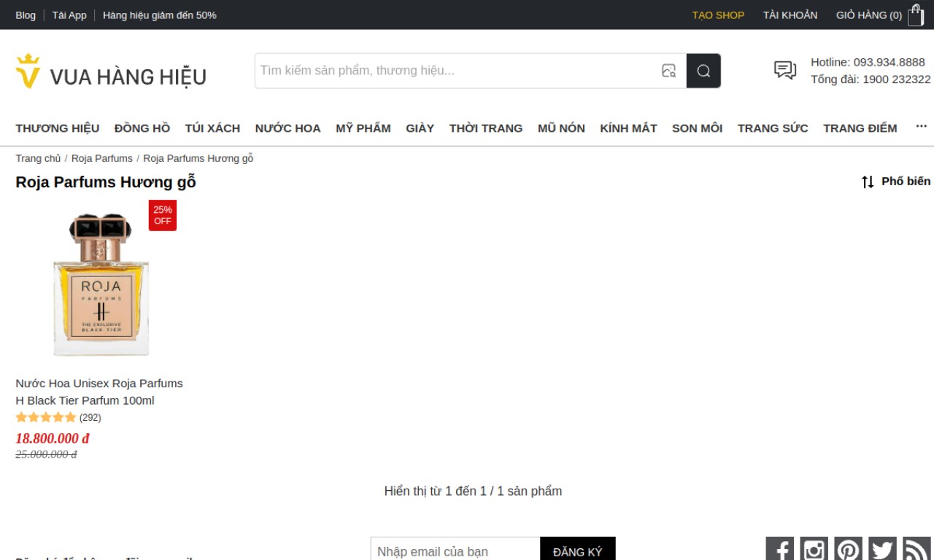Open the SON MÔI menu
The width and height of the screenshot is (934, 560).
tap(697, 128)
